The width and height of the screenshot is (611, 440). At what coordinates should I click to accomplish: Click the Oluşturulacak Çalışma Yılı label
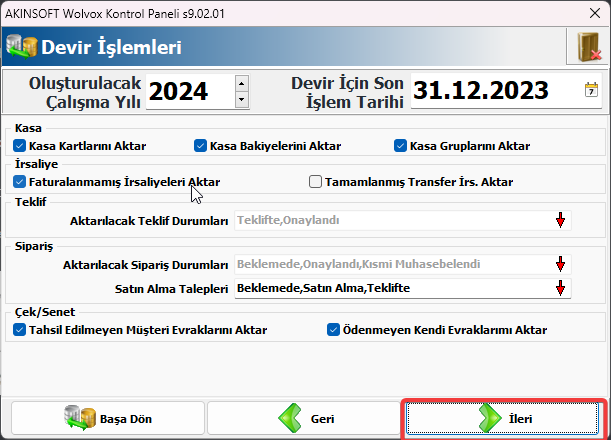coord(85,92)
